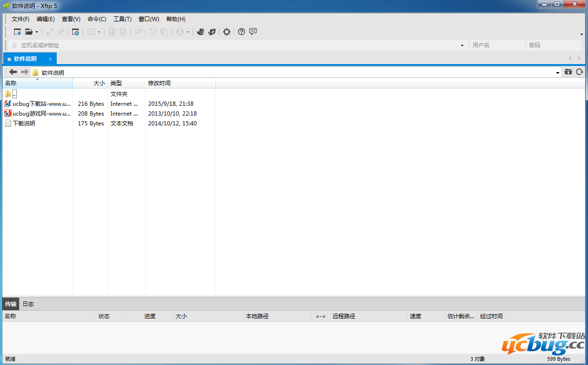
Task: Click the Open Session folder icon
Action: pos(29,32)
